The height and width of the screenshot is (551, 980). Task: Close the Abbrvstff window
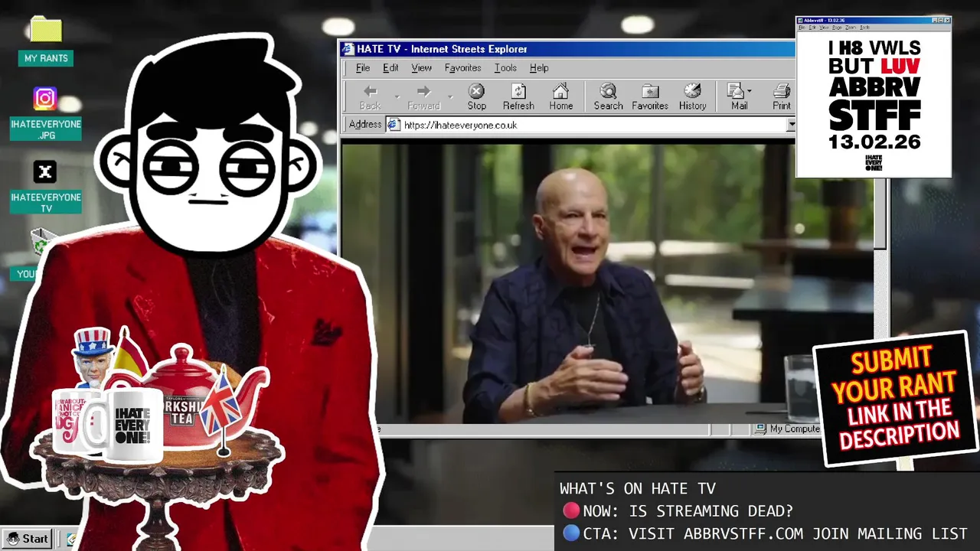946,21
